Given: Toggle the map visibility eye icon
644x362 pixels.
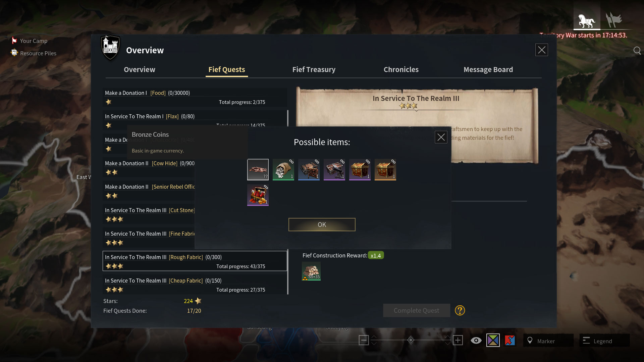Looking at the screenshot, I should [x=476, y=341].
